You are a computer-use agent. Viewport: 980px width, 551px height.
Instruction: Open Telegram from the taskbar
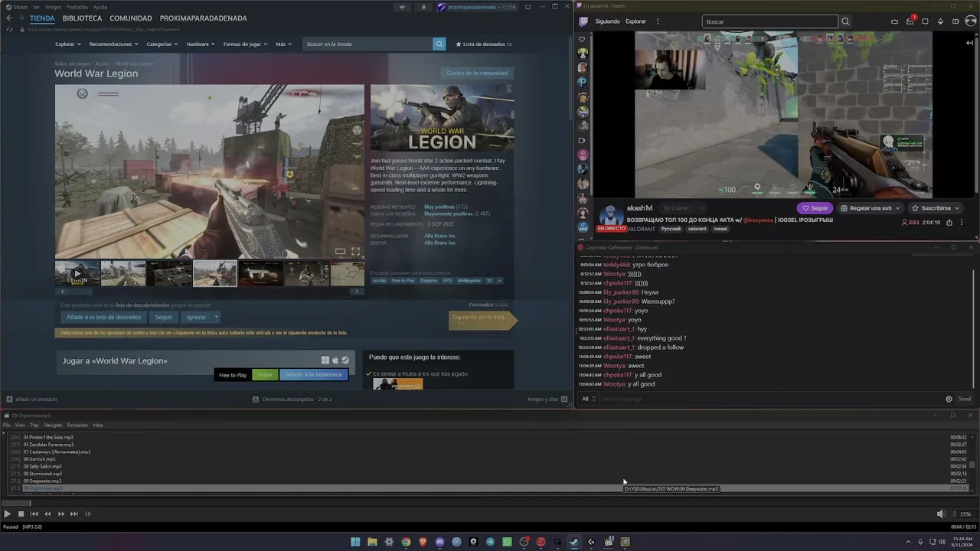[490, 542]
